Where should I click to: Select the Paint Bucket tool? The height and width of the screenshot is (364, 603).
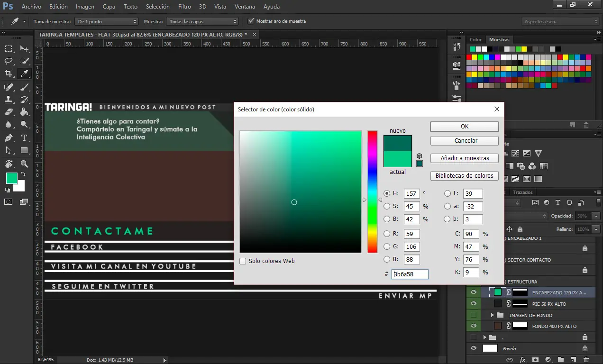pos(24,112)
